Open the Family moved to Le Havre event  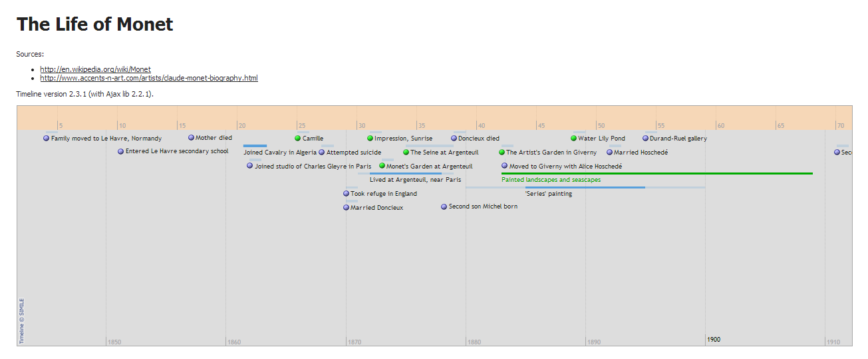(106, 139)
